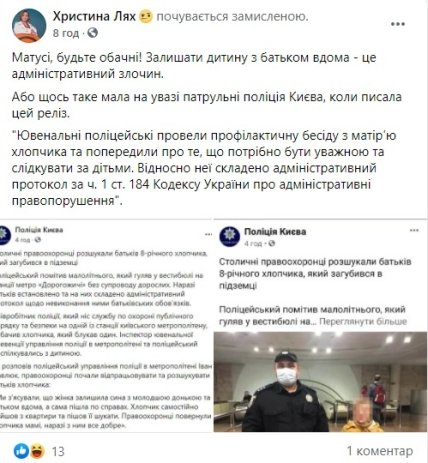Open author name Христина Лях

point(94,16)
